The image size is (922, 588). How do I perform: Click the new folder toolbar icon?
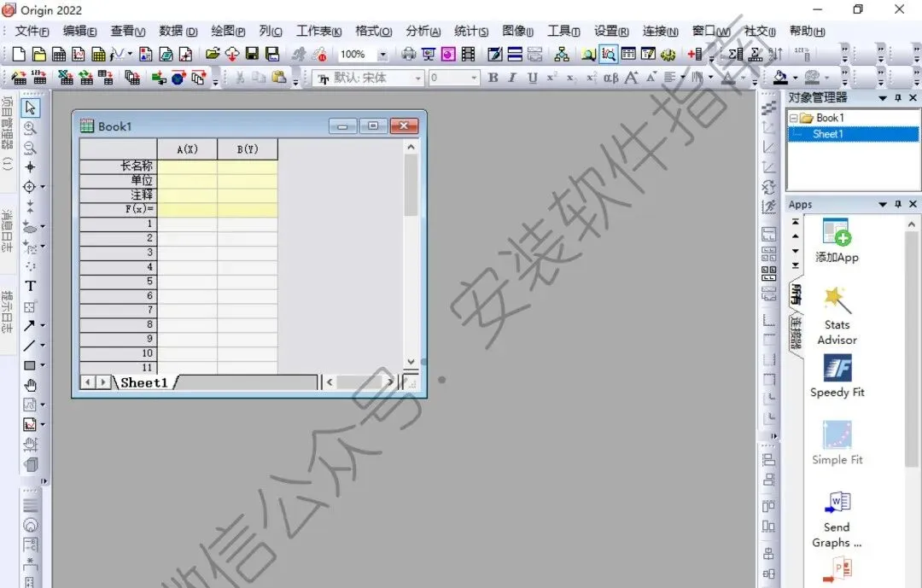pyautogui.click(x=38, y=55)
